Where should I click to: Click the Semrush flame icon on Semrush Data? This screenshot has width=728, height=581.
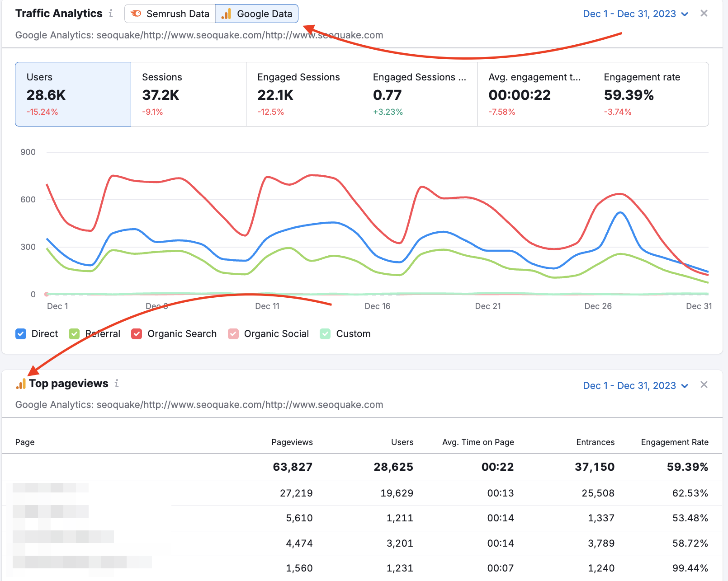tap(137, 14)
